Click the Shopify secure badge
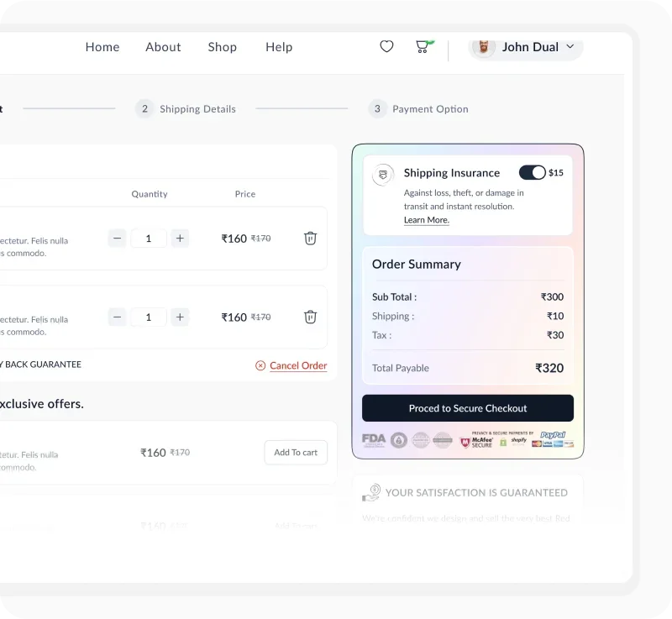 [x=513, y=441]
